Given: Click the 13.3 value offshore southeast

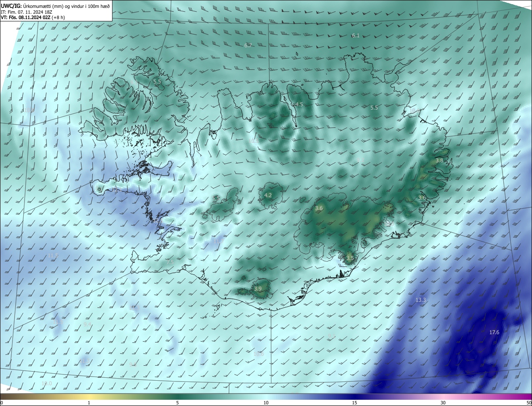Looking at the screenshot, I should 421,300.
